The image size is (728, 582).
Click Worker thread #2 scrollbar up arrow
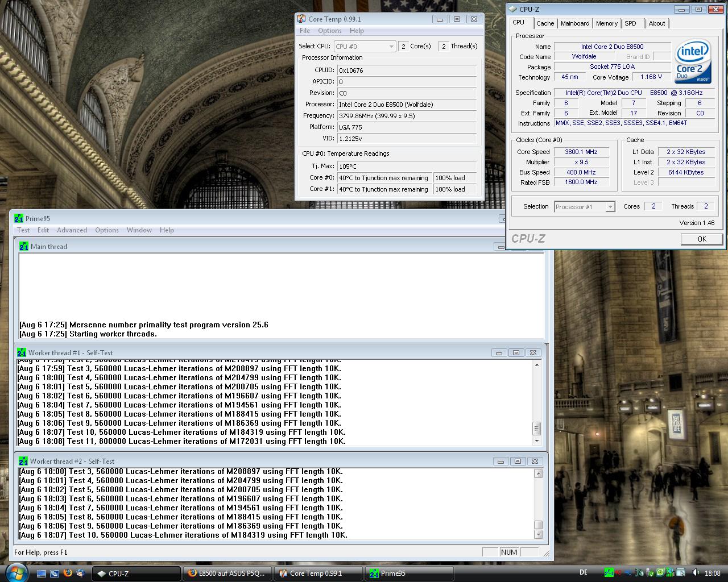tap(538, 473)
